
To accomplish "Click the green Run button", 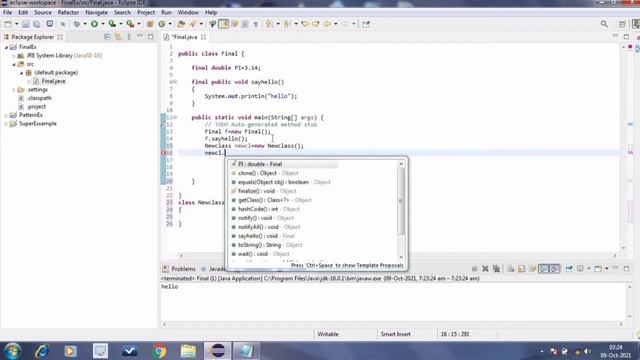I will tap(94, 24).
